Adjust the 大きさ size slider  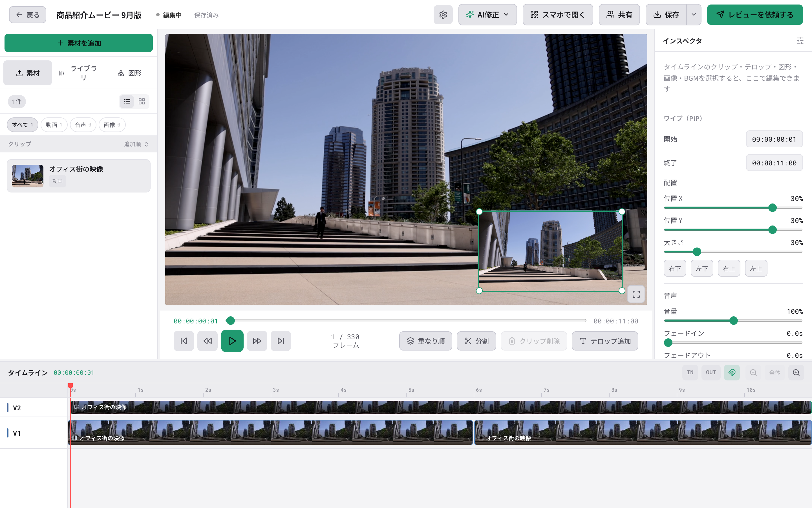click(733, 252)
